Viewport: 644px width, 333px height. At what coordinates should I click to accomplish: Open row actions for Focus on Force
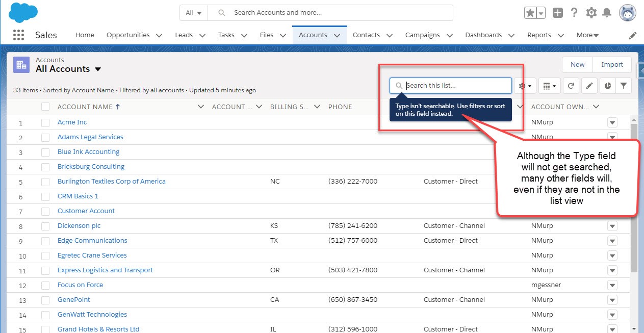(x=612, y=285)
